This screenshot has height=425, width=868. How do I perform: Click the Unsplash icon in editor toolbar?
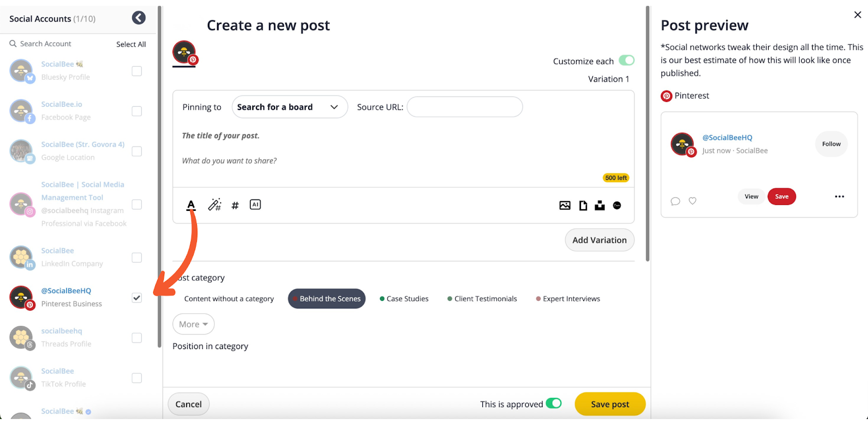click(599, 205)
